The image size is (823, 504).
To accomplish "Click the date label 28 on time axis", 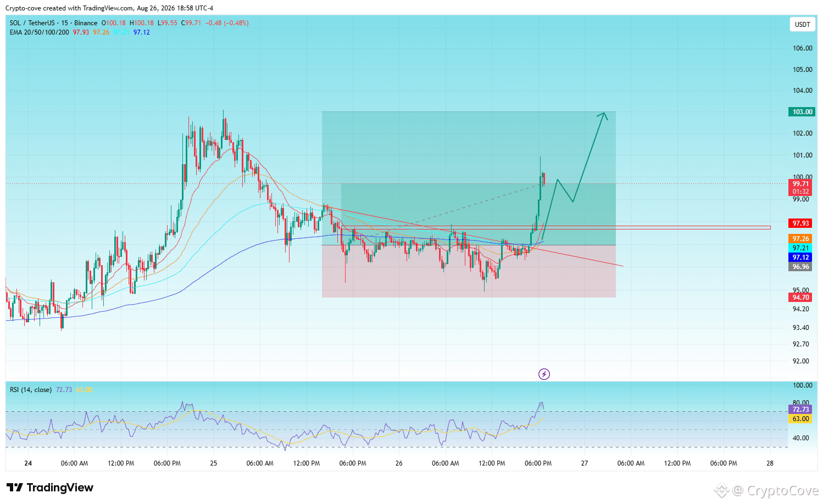I will click(x=770, y=463).
